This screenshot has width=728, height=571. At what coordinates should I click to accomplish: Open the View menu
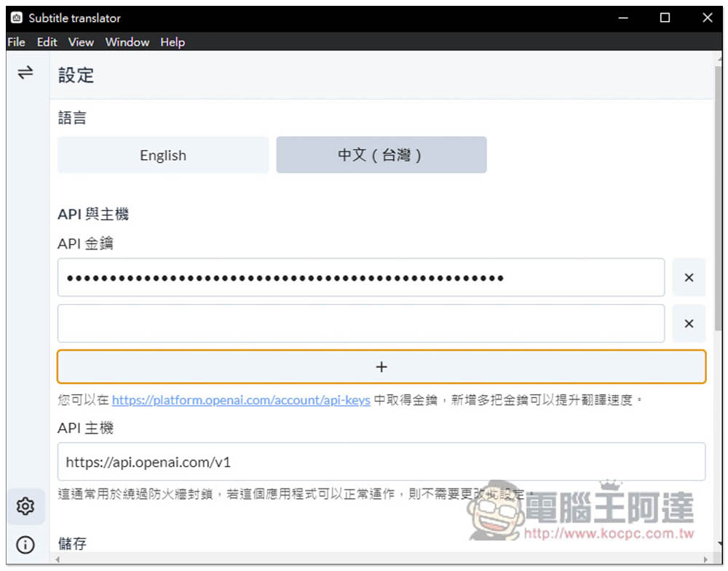[81, 42]
